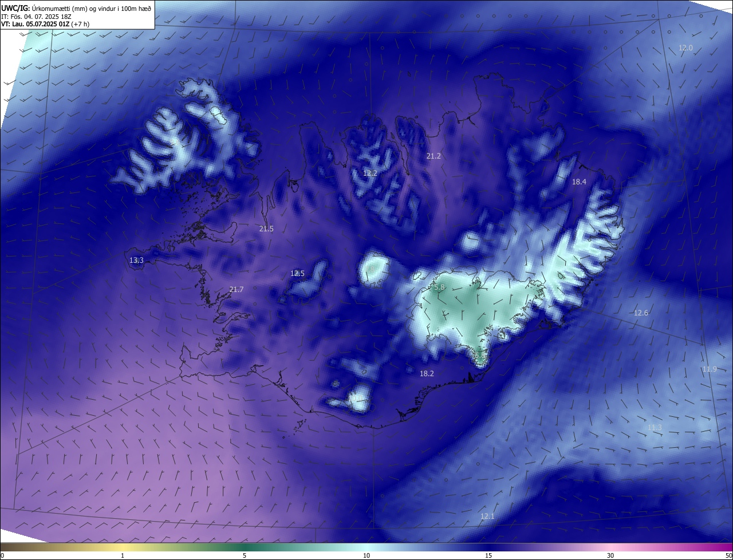This screenshot has height=560, width=733.
Task: Select the 11.3 value label
Action: (x=655, y=428)
